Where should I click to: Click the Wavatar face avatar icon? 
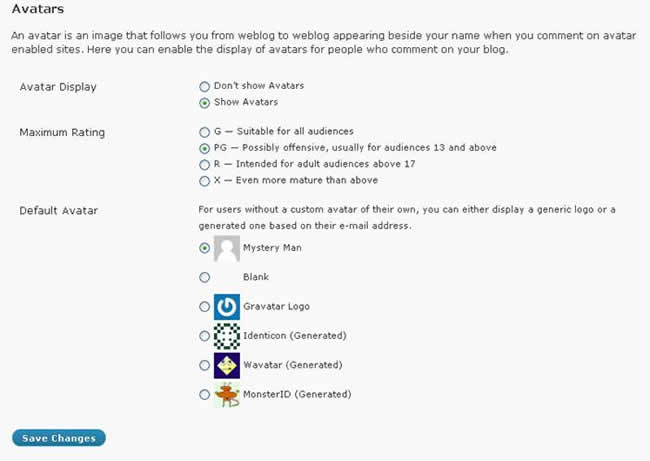(227, 366)
